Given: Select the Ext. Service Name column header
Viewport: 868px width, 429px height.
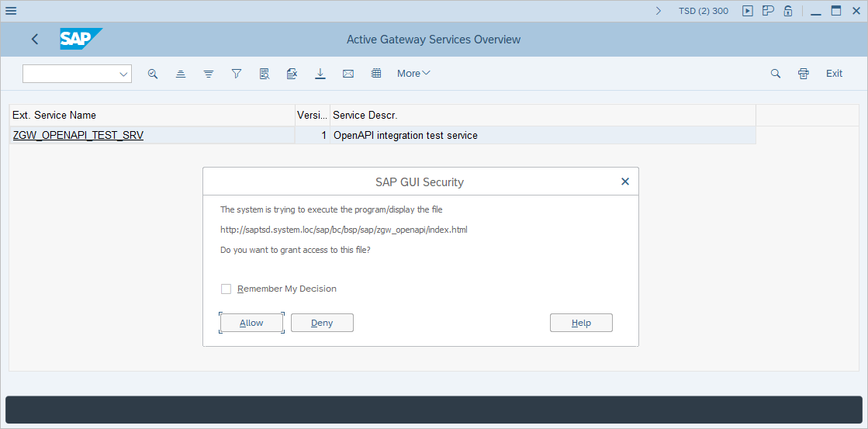Looking at the screenshot, I should point(152,115).
